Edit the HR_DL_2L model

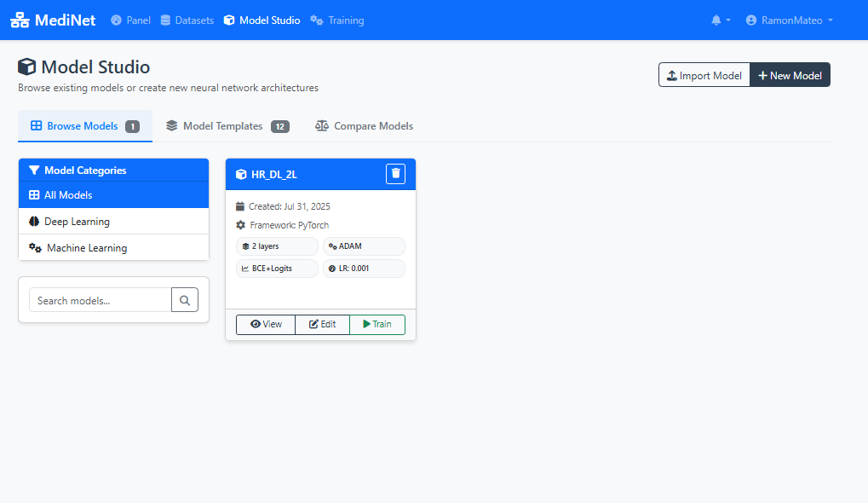322,324
